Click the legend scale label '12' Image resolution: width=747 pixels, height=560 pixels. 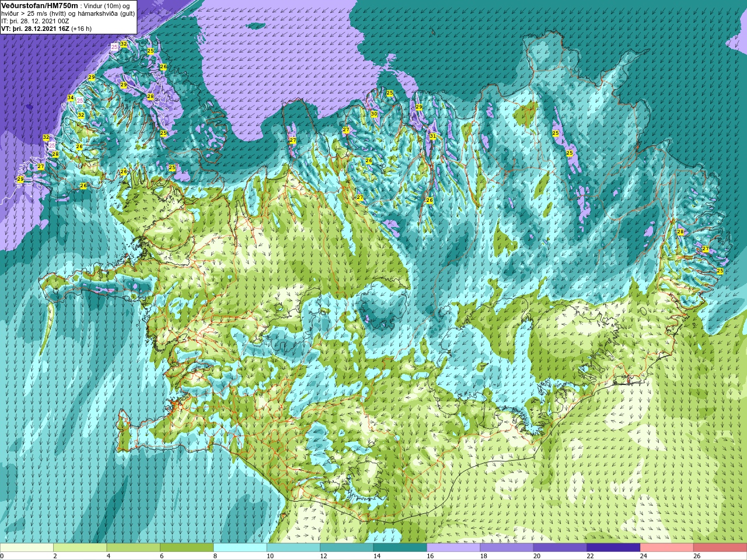[323, 556]
